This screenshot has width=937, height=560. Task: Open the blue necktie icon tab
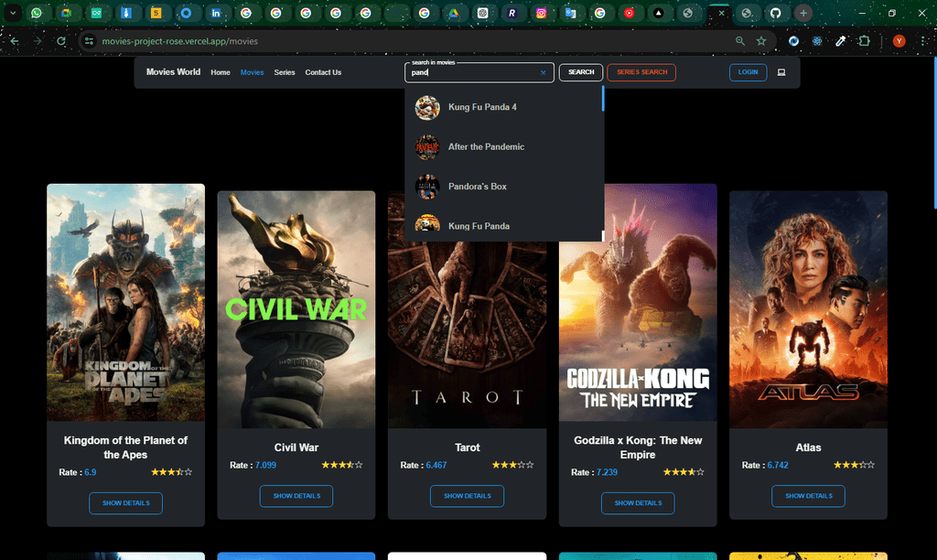[126, 13]
